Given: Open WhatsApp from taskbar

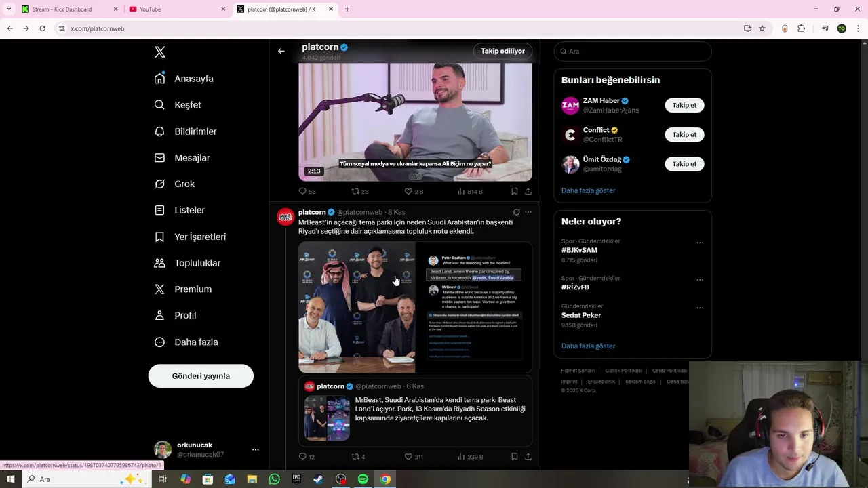Looking at the screenshot, I should click(x=274, y=479).
